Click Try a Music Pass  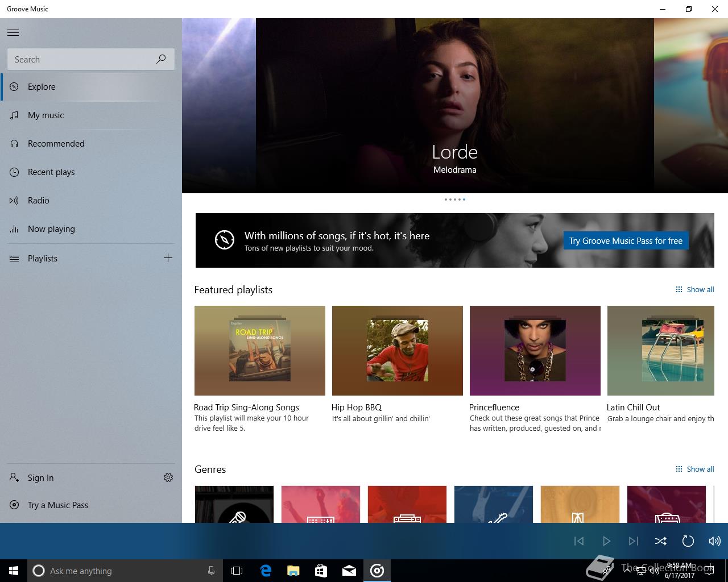tap(91, 505)
